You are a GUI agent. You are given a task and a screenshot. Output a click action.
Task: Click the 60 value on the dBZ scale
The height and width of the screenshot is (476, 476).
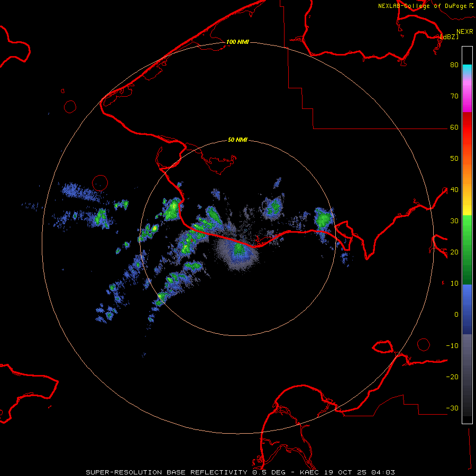tap(454, 127)
